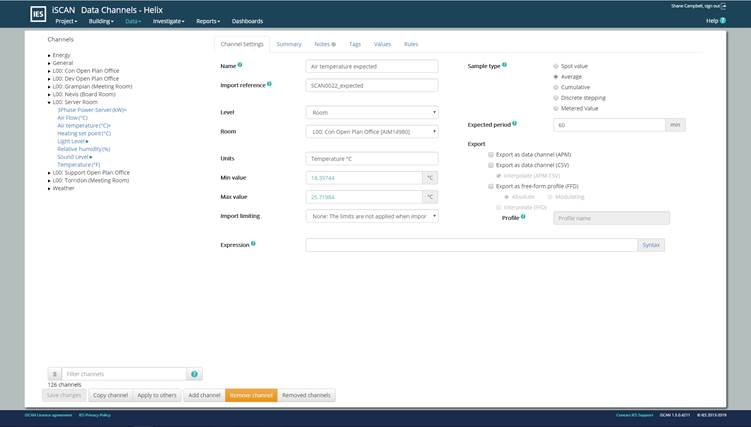
Task: Open the Investigate menu
Action: tap(168, 21)
